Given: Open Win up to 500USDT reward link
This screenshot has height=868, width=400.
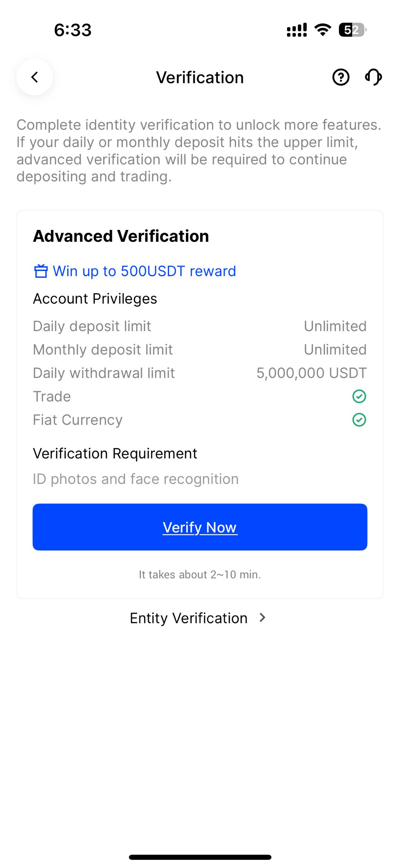Looking at the screenshot, I should pos(144,271).
